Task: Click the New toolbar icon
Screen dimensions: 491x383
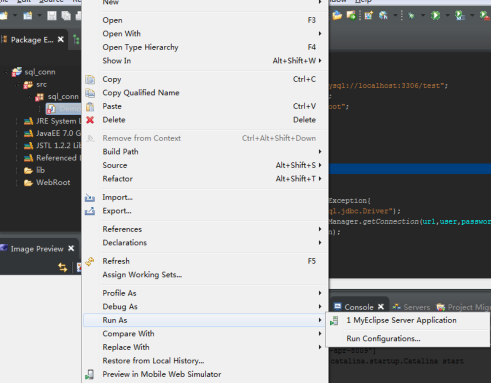Action: pos(4,15)
